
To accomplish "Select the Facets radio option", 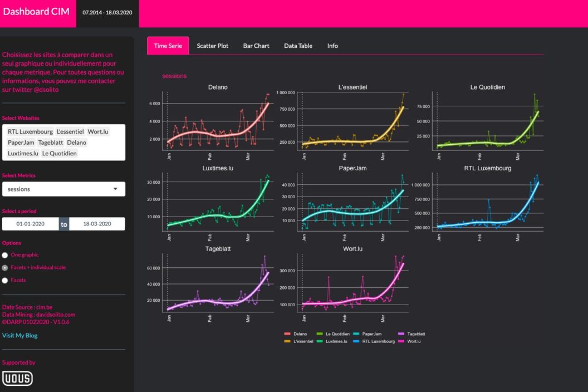I will pos(5,281).
